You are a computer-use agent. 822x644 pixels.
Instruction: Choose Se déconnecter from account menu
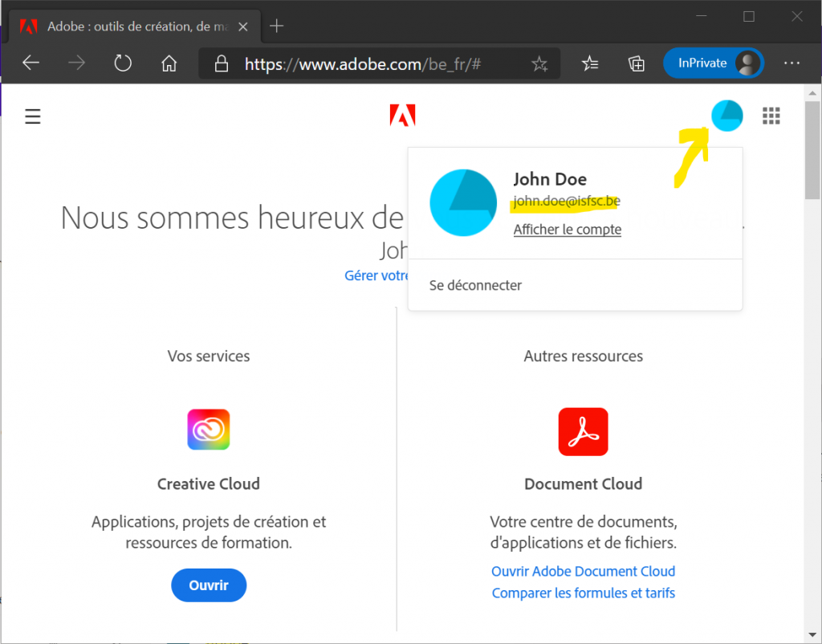tap(475, 285)
